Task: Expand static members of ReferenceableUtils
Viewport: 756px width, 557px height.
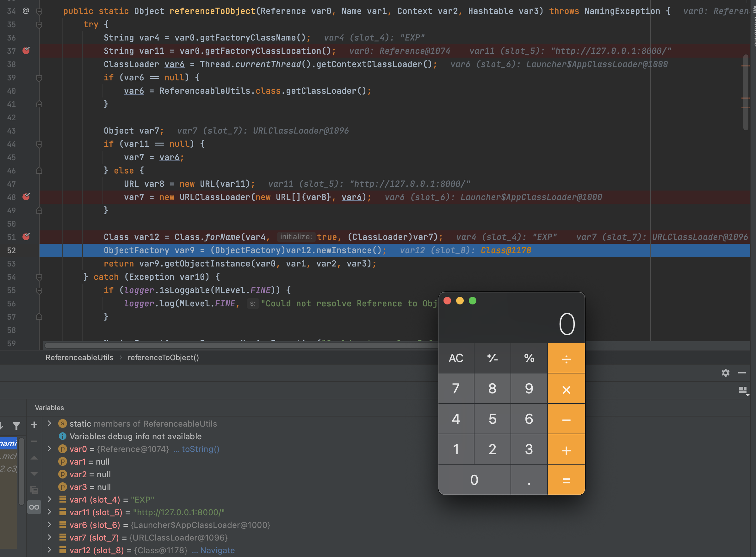Action: 50,423
